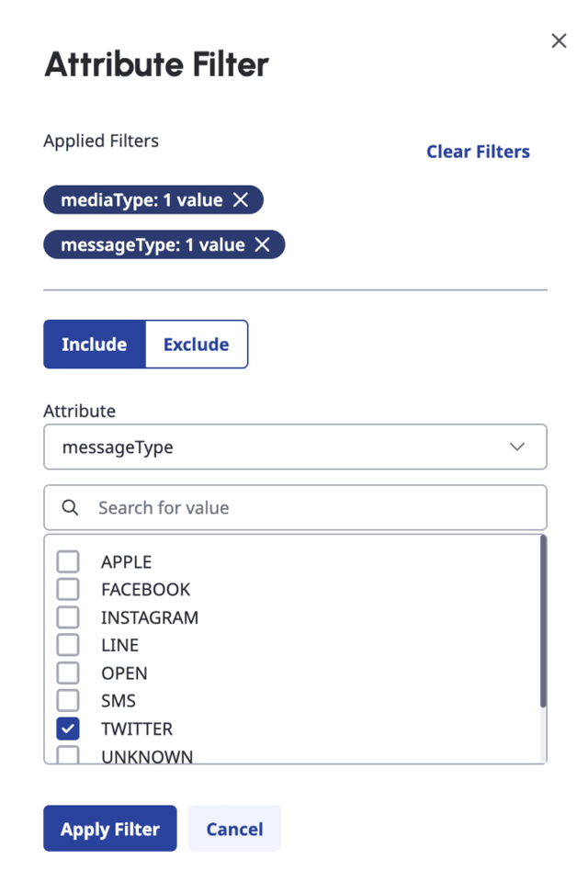Enable the INSTAGRAM checkbox

coord(68,617)
